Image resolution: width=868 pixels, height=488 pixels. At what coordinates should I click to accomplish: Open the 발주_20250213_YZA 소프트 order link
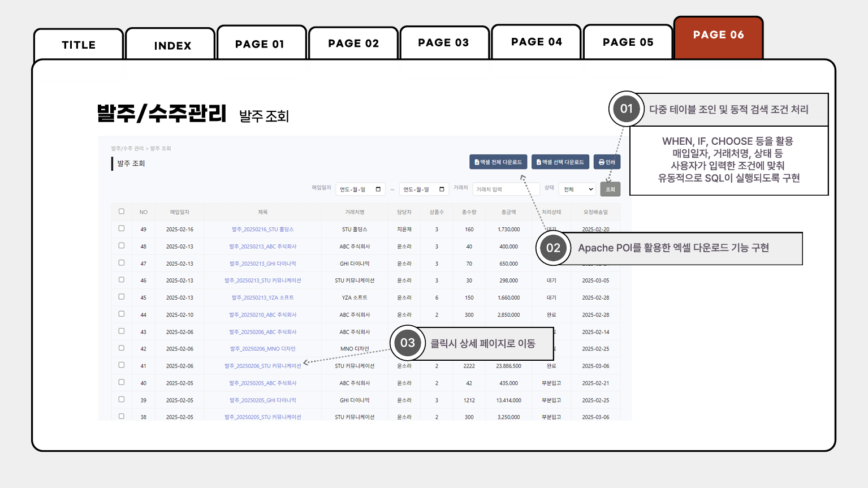pos(262,297)
